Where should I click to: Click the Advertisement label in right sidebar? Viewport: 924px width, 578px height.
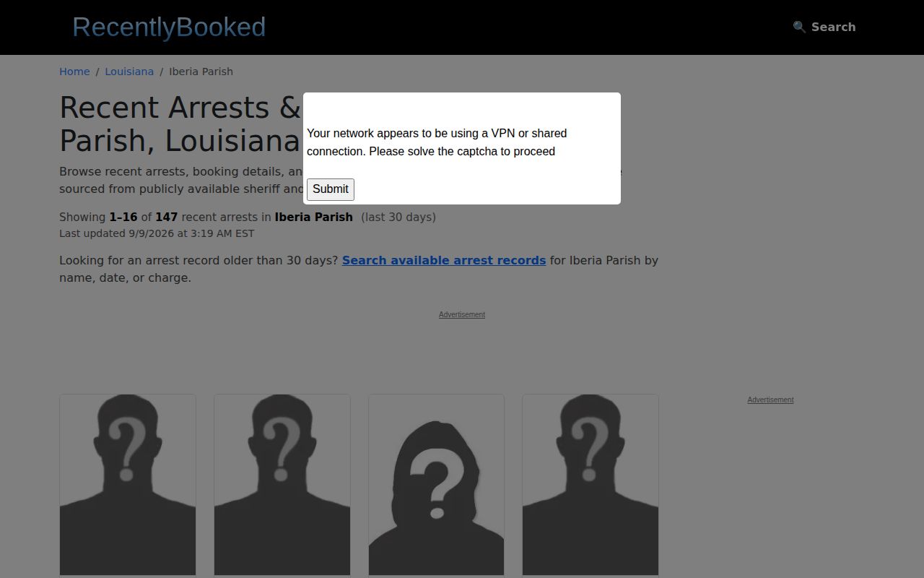tap(770, 400)
